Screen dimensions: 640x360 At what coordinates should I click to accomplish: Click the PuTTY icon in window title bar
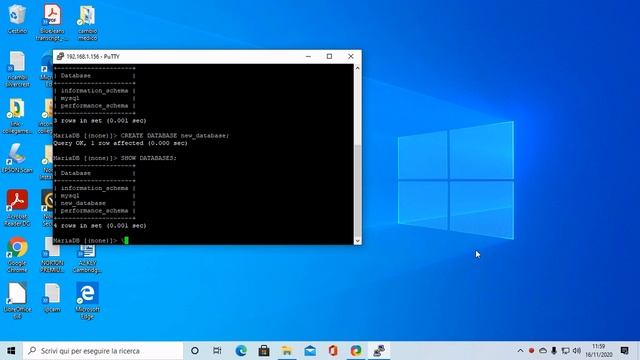point(60,56)
